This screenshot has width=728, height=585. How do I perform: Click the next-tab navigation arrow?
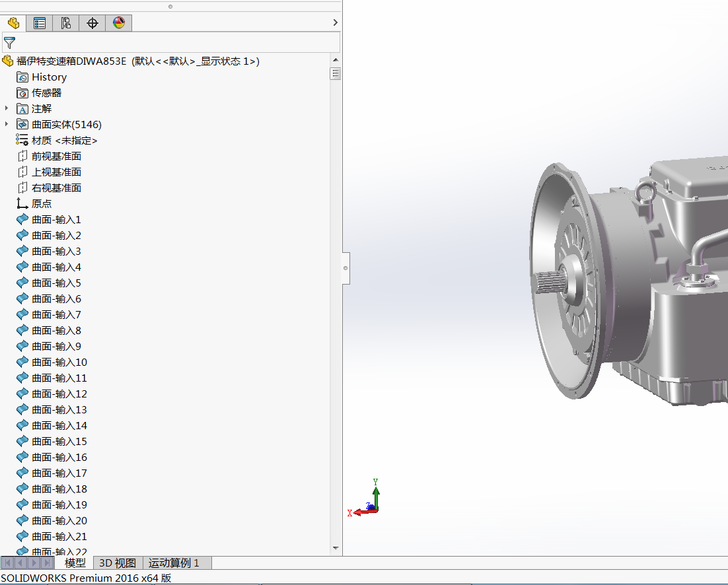pyautogui.click(x=34, y=563)
